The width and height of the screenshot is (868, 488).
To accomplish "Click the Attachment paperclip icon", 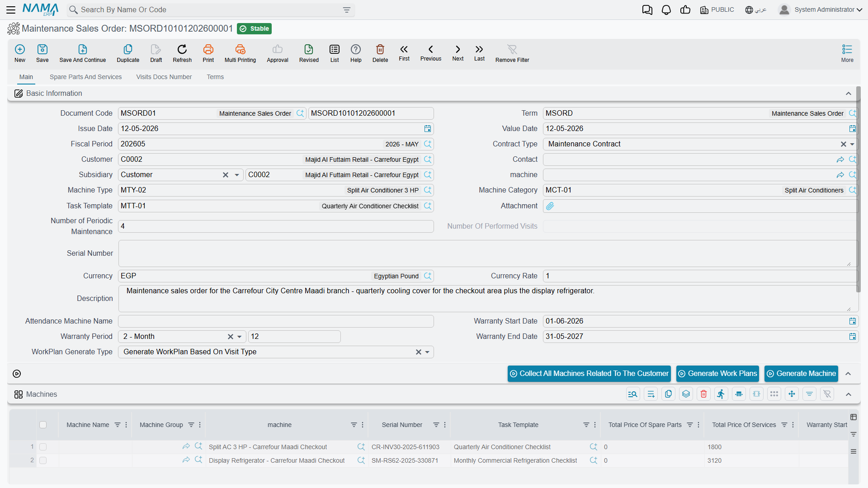I will tap(550, 206).
